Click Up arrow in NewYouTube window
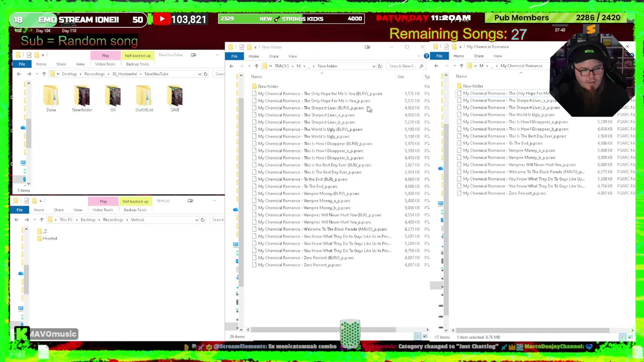 point(44,74)
